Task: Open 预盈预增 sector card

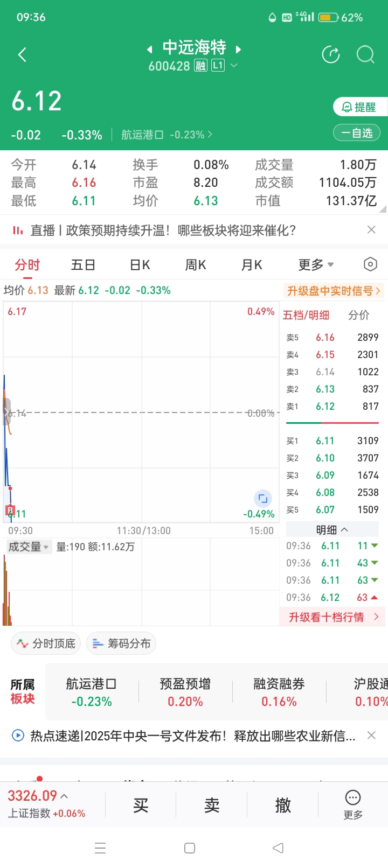Action: 185,692
